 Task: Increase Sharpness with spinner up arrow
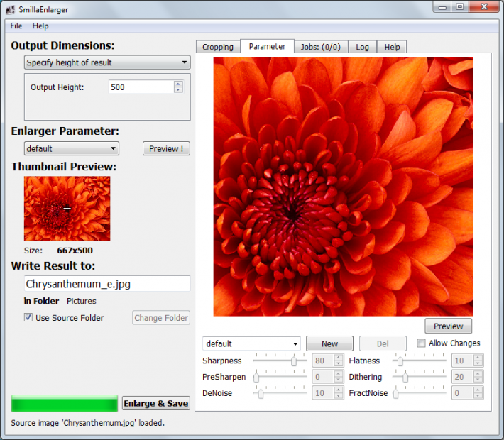339,358
